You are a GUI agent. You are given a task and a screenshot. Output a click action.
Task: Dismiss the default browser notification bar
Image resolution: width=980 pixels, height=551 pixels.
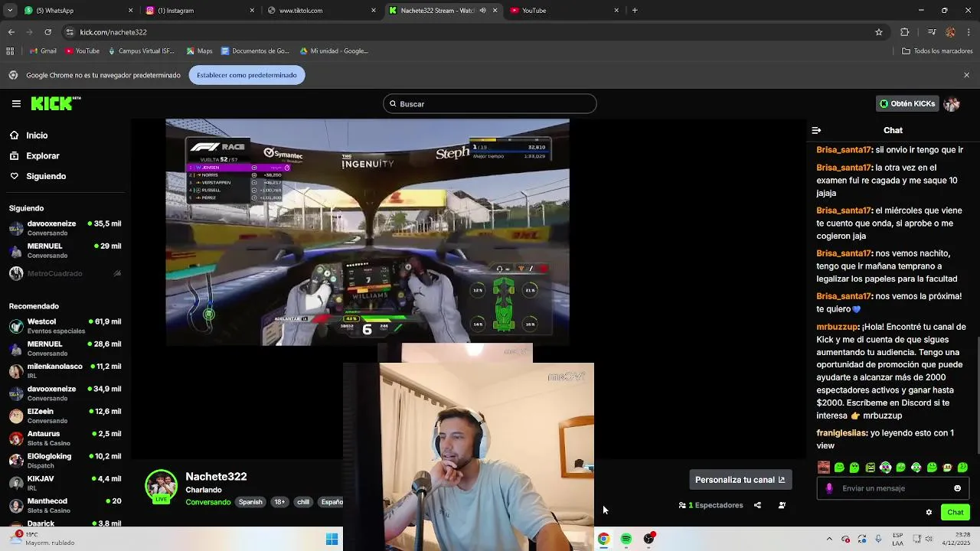pos(966,75)
